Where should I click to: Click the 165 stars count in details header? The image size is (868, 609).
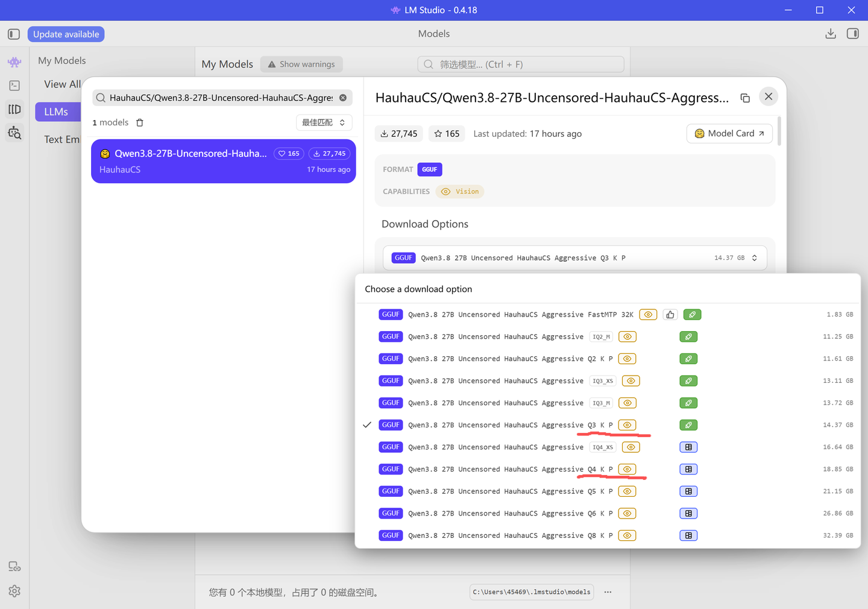(447, 134)
